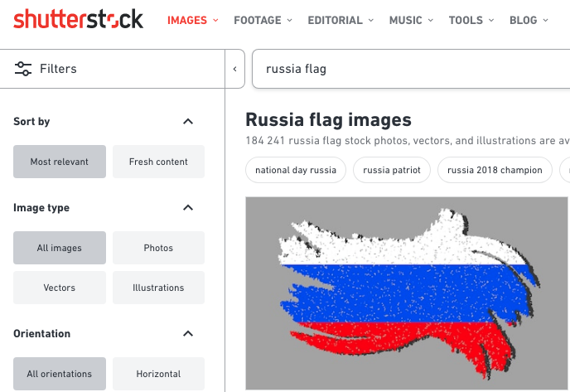Open the Tools menu
570x392 pixels.
point(471,20)
